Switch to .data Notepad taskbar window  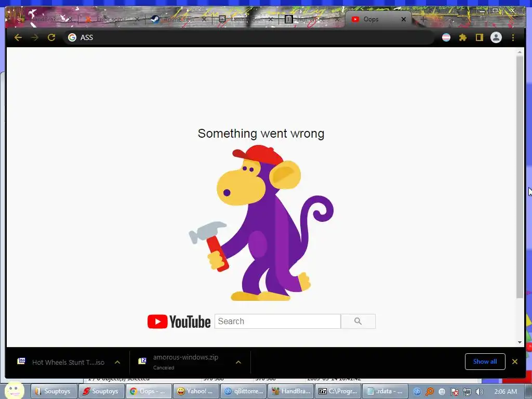click(x=385, y=391)
